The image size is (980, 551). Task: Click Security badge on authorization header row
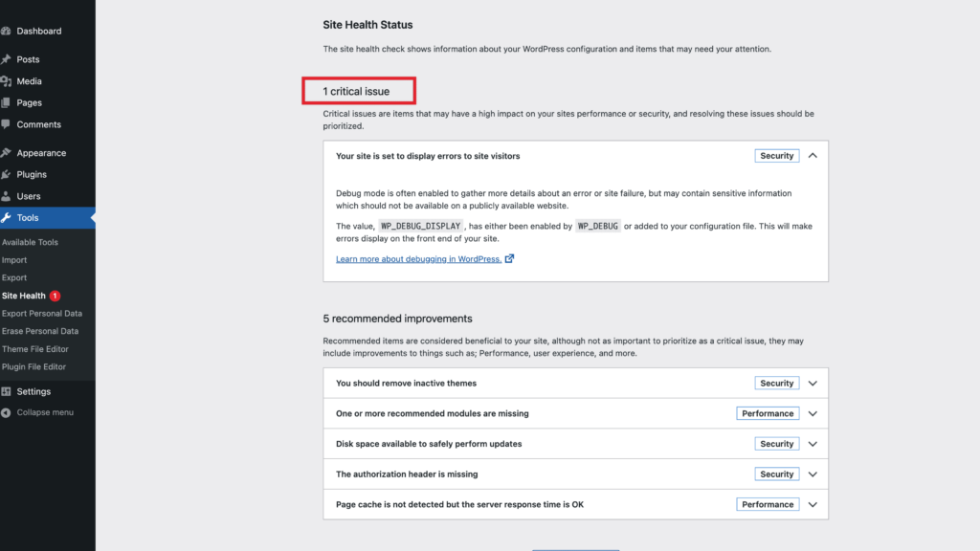[x=777, y=474]
